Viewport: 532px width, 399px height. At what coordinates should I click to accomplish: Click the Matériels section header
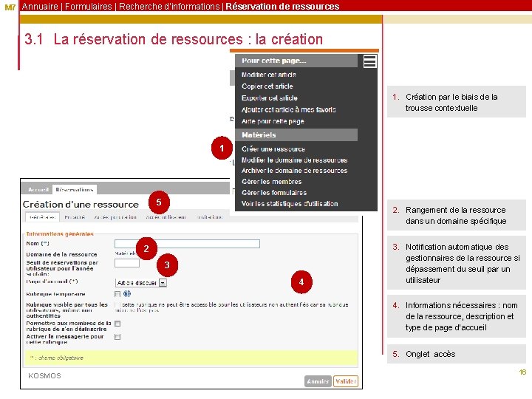click(x=296, y=134)
